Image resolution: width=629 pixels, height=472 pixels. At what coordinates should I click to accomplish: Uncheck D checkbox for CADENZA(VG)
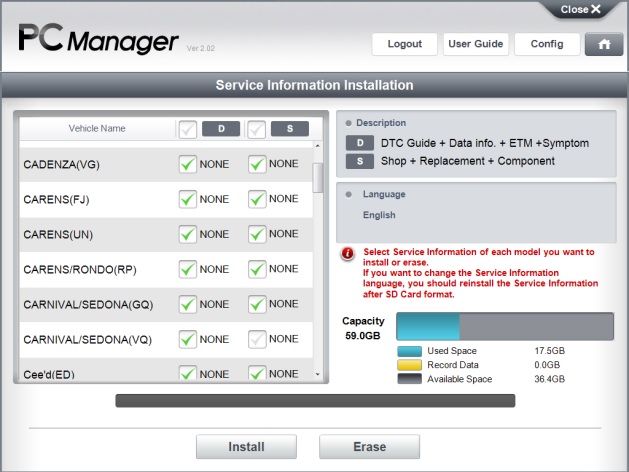pos(187,164)
